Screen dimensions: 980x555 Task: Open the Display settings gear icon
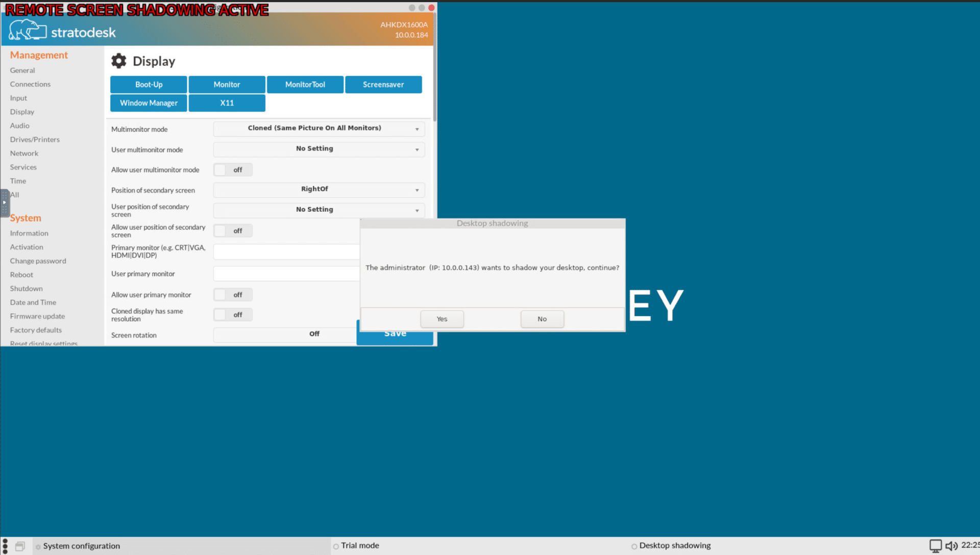click(x=119, y=61)
